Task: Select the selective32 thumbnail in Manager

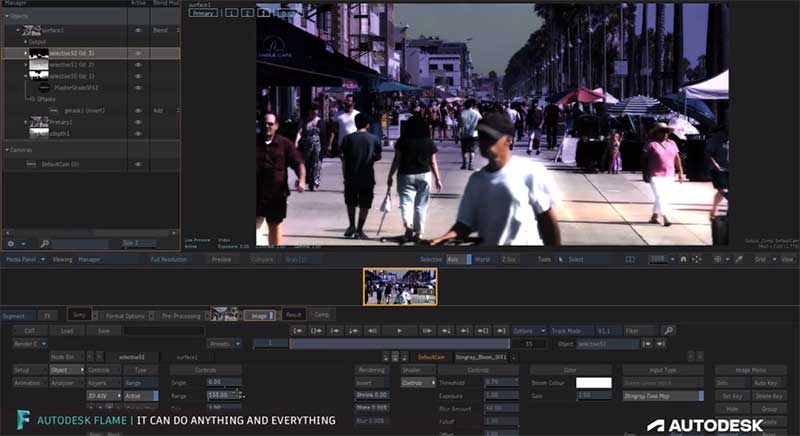Action: [x=39, y=53]
